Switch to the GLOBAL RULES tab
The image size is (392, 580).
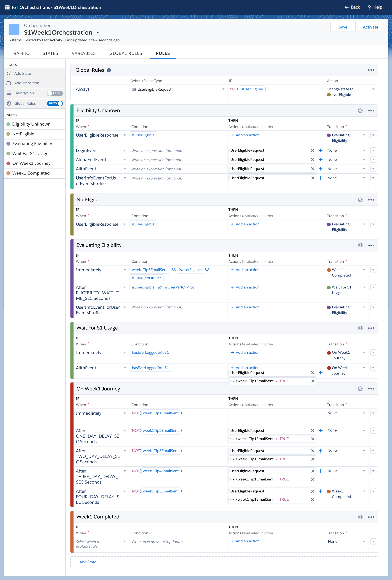pos(125,53)
